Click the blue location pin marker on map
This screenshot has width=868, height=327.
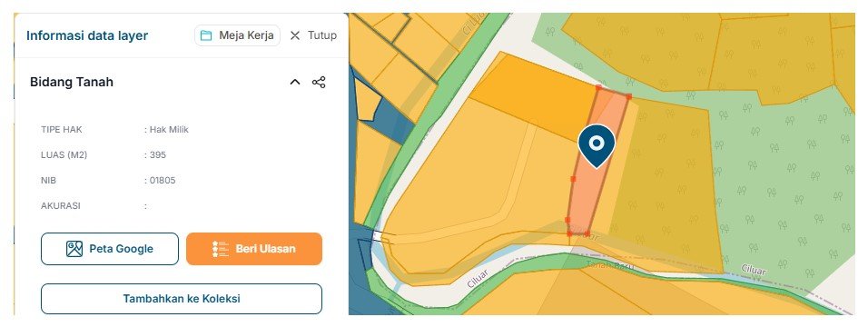coord(597,145)
